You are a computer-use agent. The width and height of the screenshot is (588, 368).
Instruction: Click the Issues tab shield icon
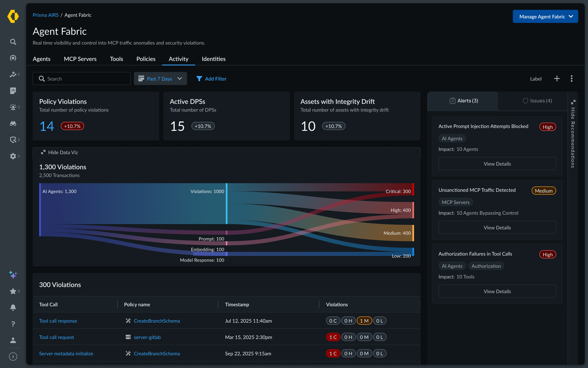(x=525, y=101)
